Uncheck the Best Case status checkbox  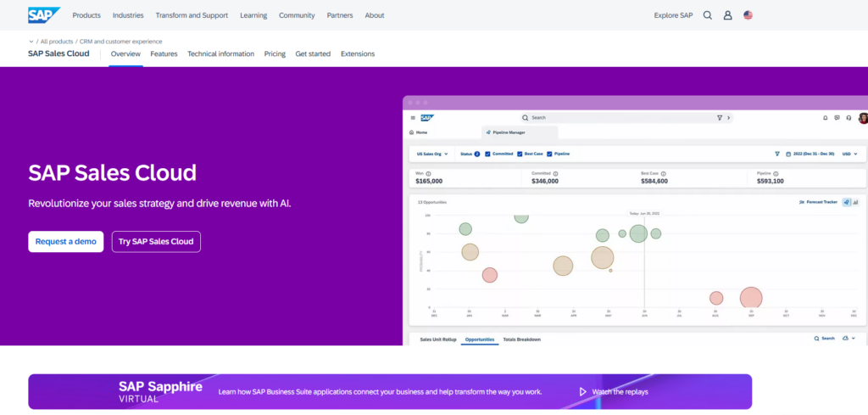coord(520,154)
